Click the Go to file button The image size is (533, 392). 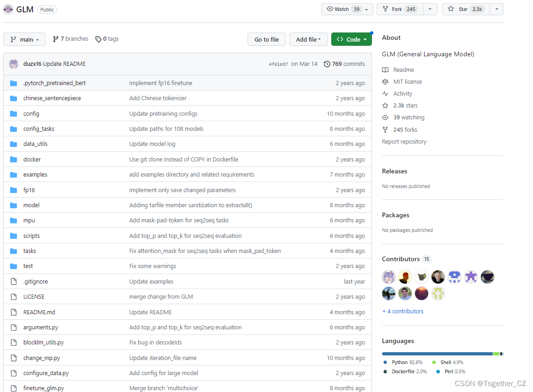pyautogui.click(x=266, y=39)
